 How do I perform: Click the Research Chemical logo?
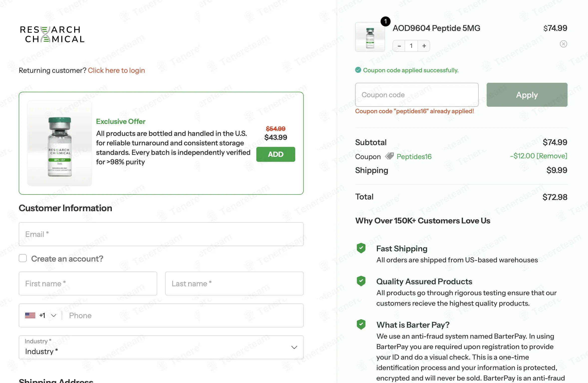click(52, 34)
